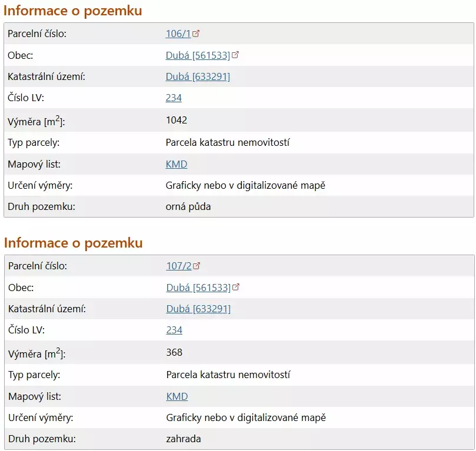Viewport: 476px width, 451px height.
Task: Open parcel number link 106/1
Action: point(178,34)
